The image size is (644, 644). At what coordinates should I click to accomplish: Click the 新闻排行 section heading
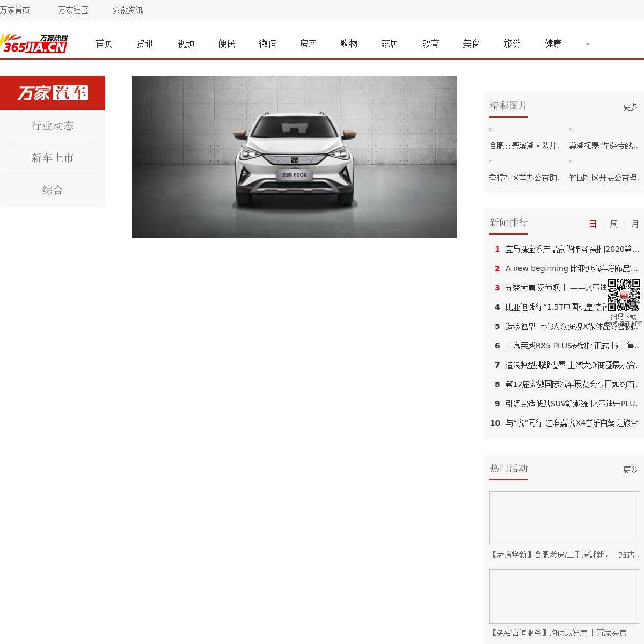(x=509, y=223)
